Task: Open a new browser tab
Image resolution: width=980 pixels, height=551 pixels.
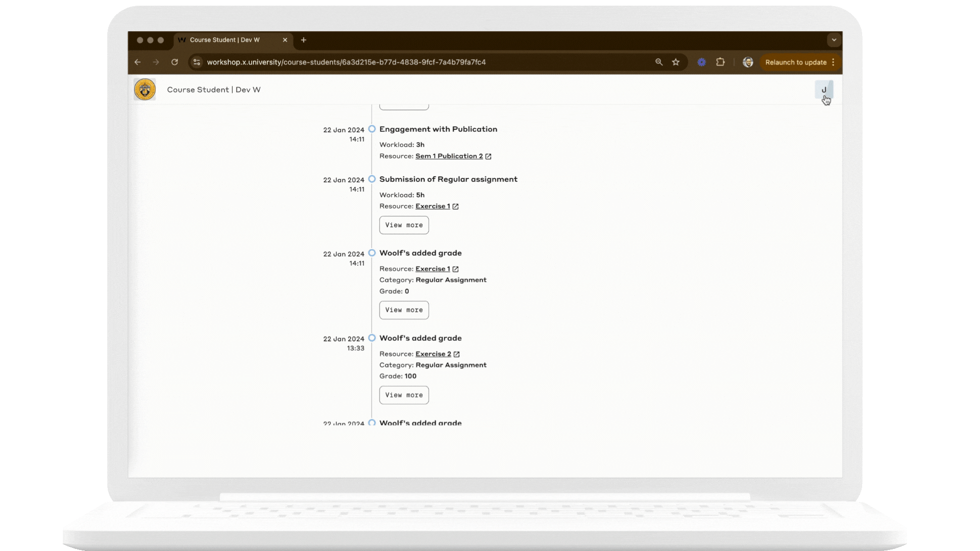Action: point(304,40)
